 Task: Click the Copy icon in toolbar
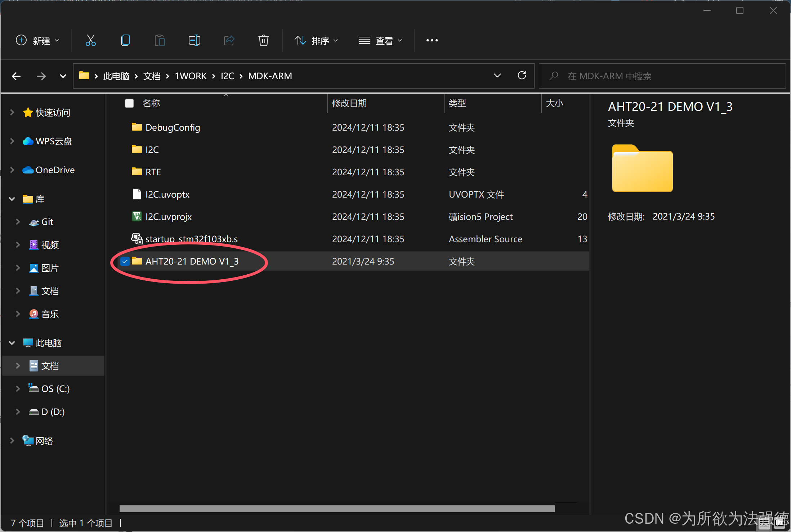pos(125,40)
